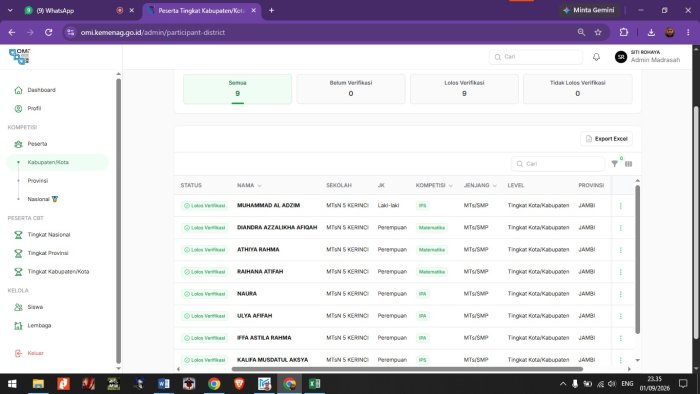Open Tingkat Kabupaten/Kota CBT page
Screen dimensions: 700x394
[58, 271]
